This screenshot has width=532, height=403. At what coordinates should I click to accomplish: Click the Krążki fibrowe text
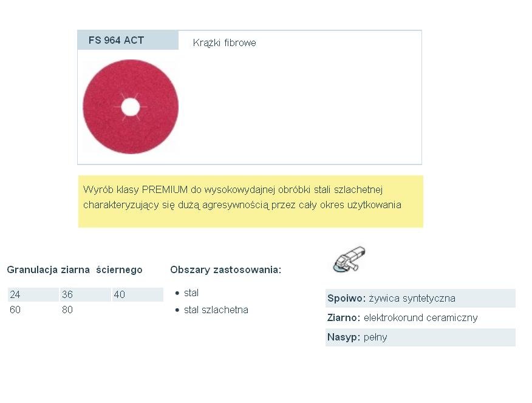point(224,42)
